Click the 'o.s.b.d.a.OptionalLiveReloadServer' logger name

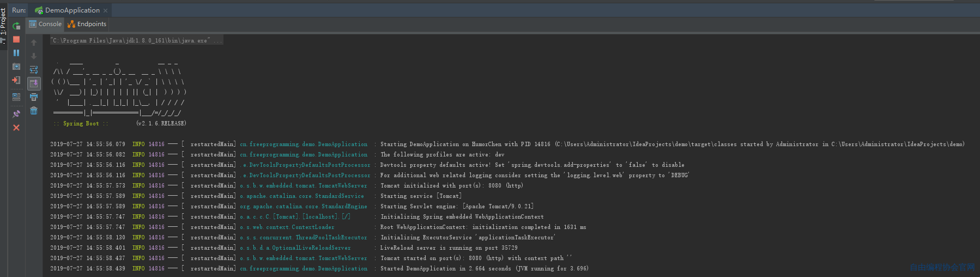tap(295, 248)
